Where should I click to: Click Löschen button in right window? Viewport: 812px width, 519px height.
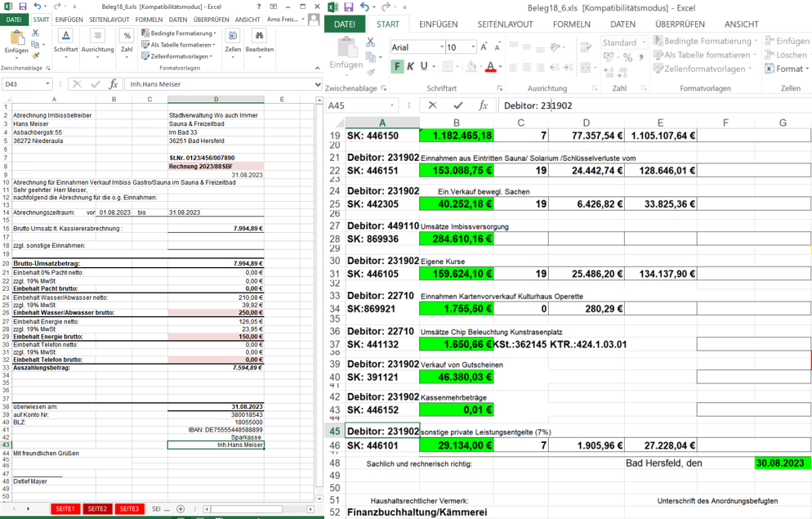pyautogui.click(x=786, y=55)
